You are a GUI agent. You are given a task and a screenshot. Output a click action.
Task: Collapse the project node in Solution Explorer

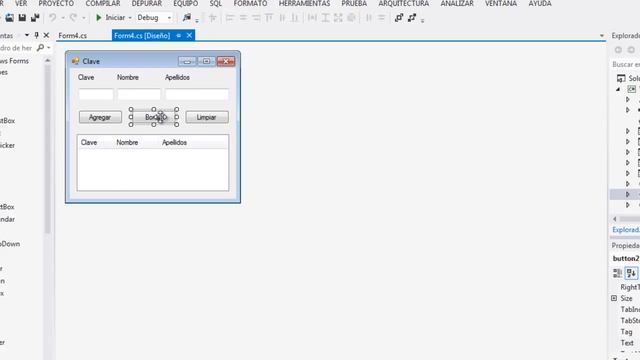click(618, 89)
